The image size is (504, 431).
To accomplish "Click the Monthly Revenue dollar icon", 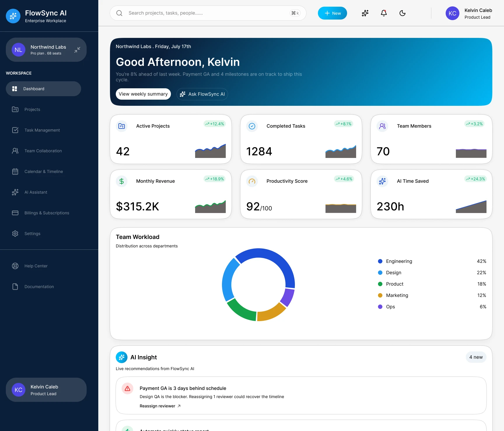I will (122, 181).
